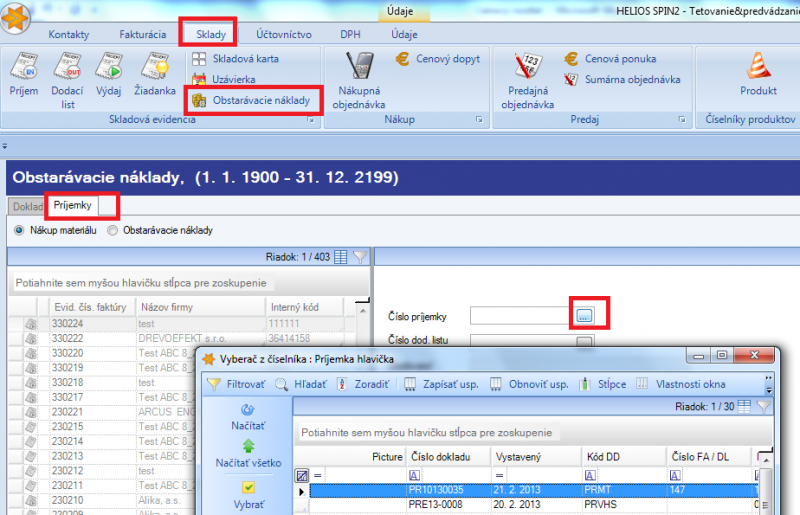This screenshot has width=800, height=515.
Task: Select row PRE13-0008 in the dialog
Action: tap(533, 504)
